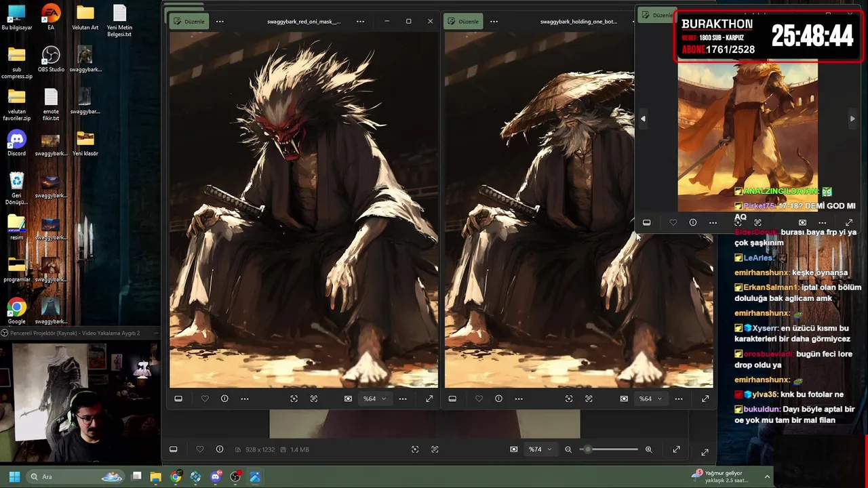868x488 pixels.
Task: Switch to OBS Studio on the taskbar
Action: [x=235, y=476]
